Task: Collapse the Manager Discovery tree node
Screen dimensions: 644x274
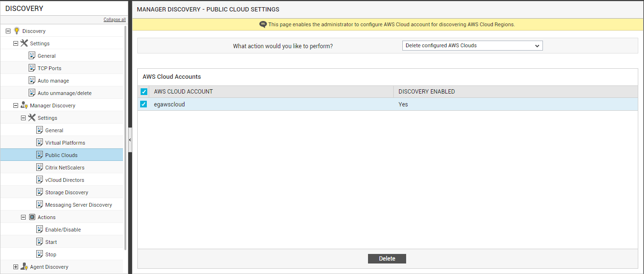Action: pos(16,105)
